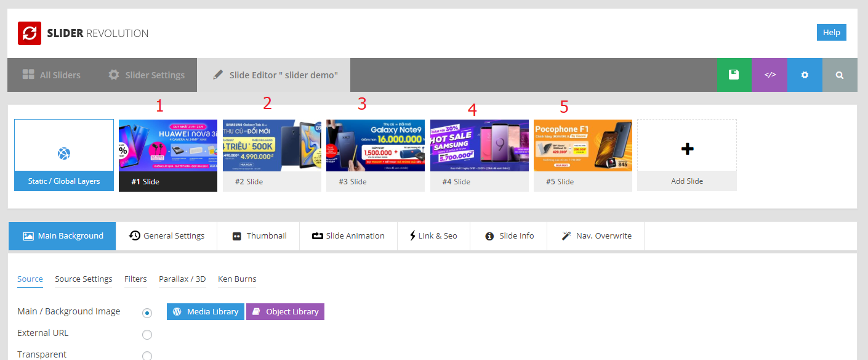
Task: Click the red Slider Revolution logo
Action: click(30, 33)
